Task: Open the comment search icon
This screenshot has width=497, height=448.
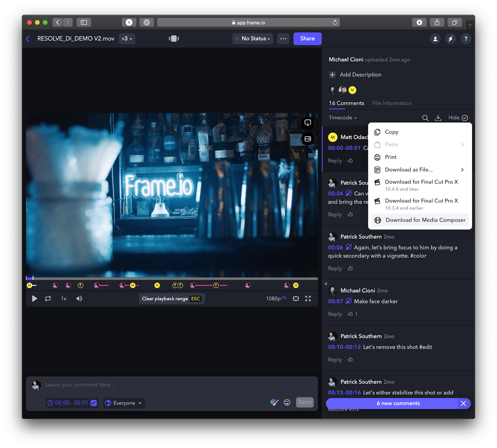Action: pos(425,118)
